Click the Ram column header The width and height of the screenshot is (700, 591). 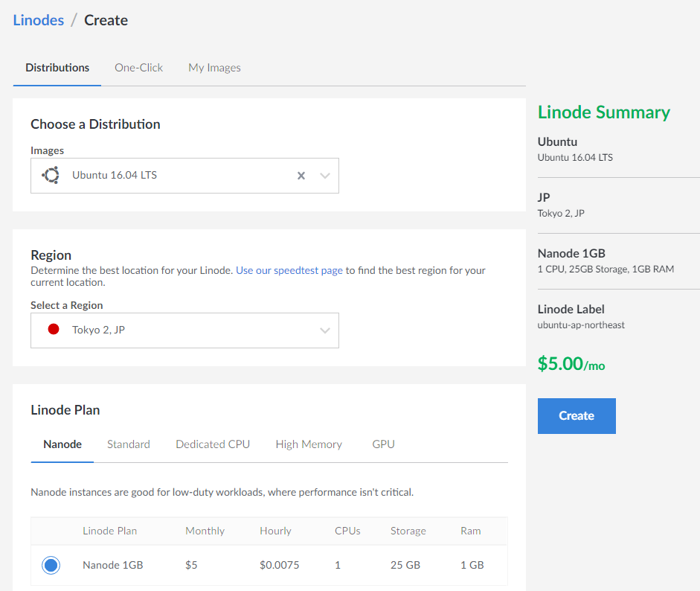471,531
